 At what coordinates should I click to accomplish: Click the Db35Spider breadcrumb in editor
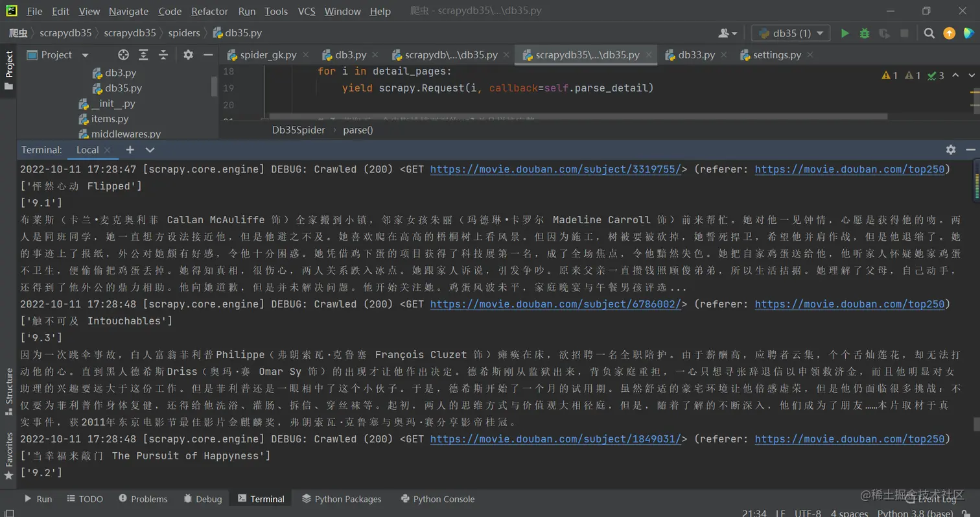[298, 130]
